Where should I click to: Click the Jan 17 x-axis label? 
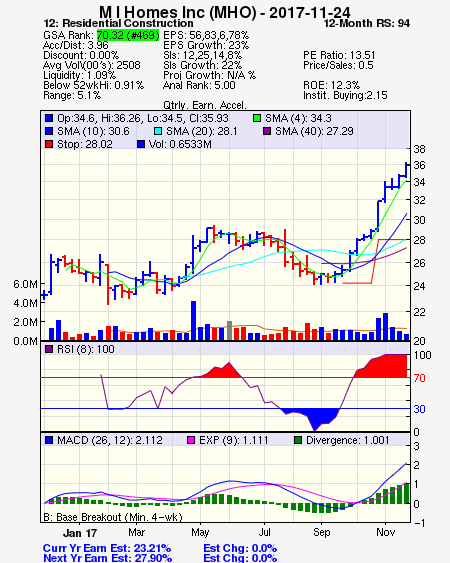tap(80, 533)
